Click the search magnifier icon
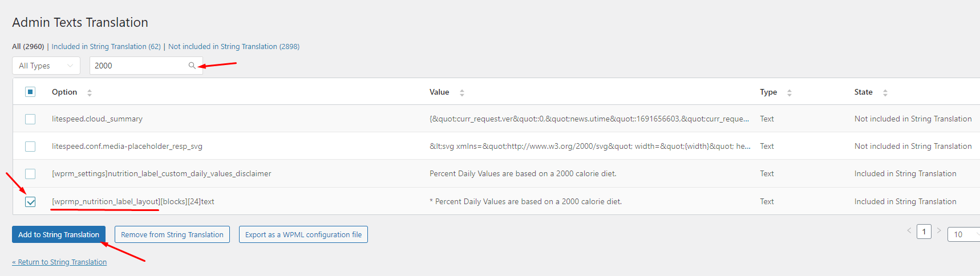Screen dimensions: 980x276 click(x=192, y=66)
